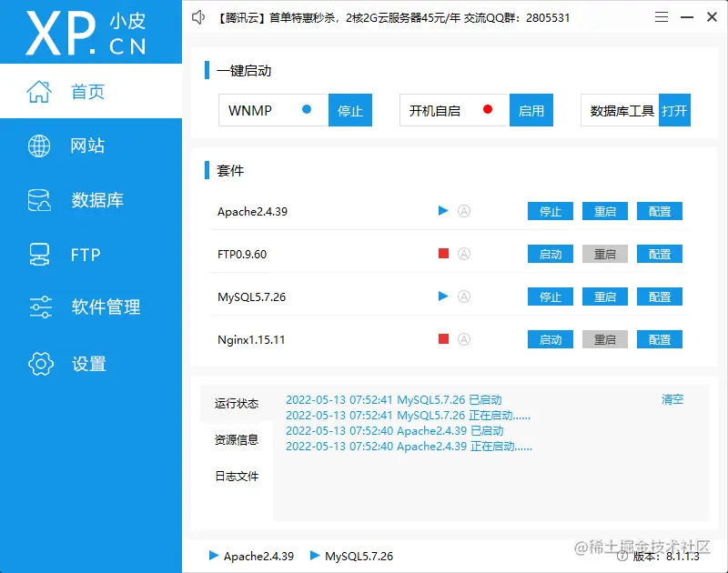Screen dimensions: 728x573
Task: Switch to 日志文件 tab
Action: pos(237,476)
